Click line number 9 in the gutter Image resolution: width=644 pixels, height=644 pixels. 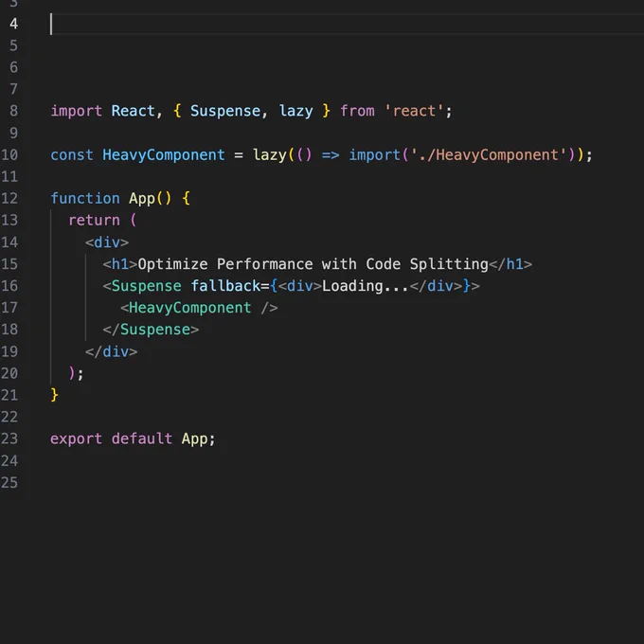[x=13, y=134]
